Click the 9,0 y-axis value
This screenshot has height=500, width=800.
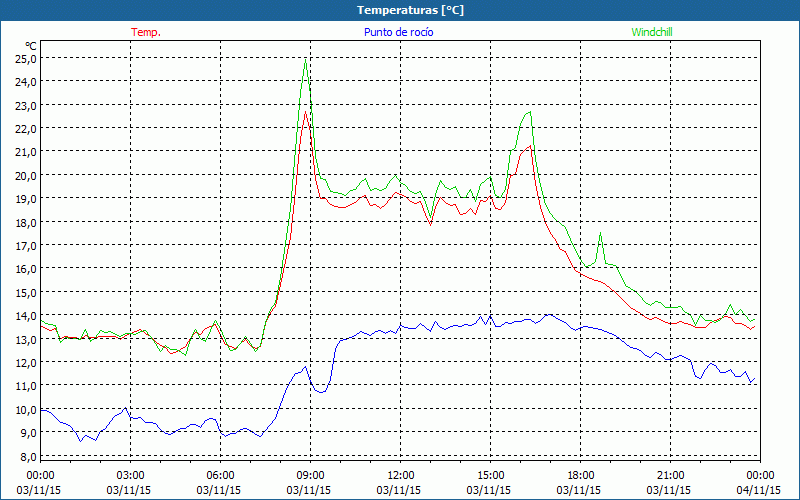pos(28,433)
